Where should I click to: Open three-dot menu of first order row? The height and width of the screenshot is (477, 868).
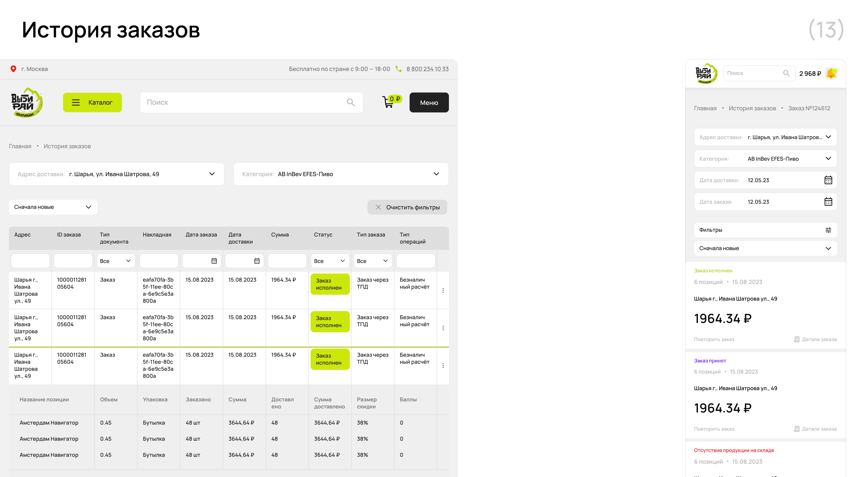click(x=443, y=290)
